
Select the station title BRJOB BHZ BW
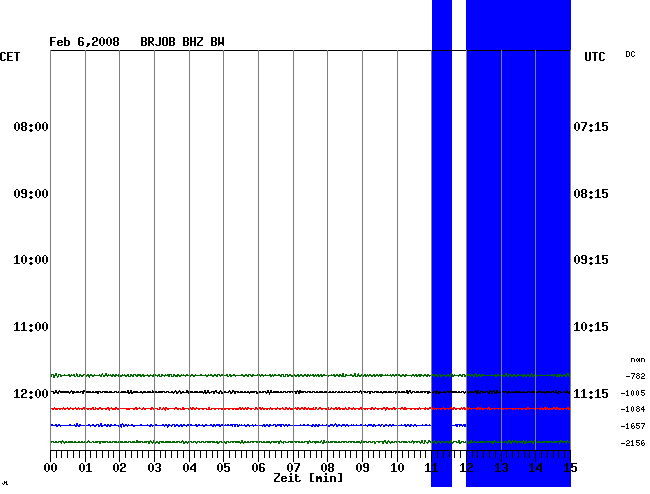tap(182, 42)
